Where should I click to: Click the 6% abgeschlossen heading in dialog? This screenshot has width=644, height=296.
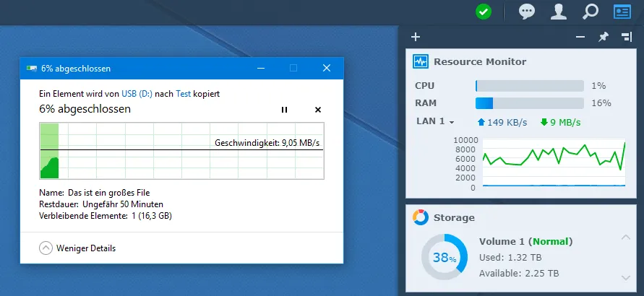85,108
